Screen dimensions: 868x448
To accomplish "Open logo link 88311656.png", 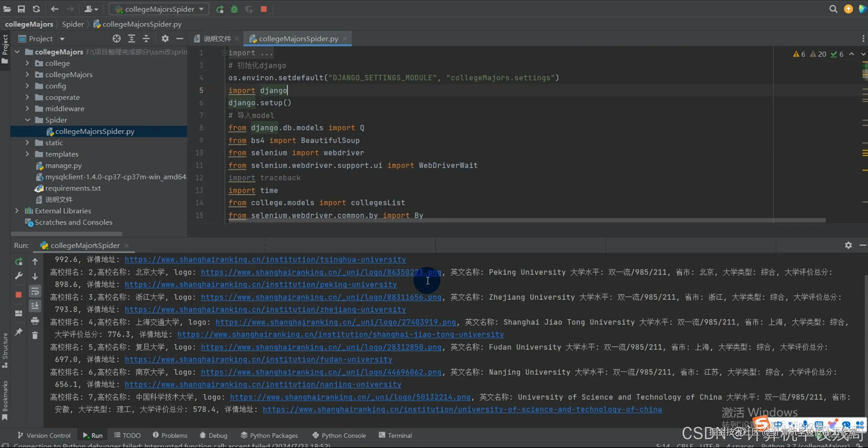I will point(321,297).
